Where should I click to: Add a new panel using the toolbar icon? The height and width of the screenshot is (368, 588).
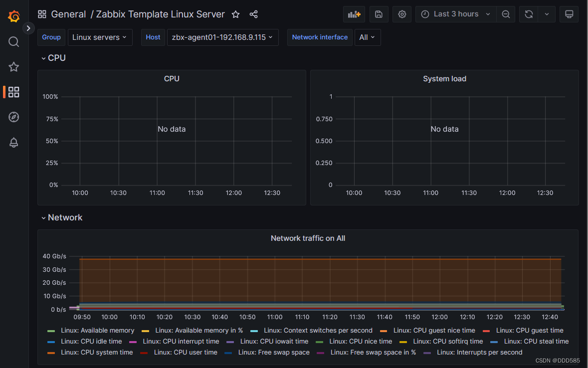pos(354,14)
